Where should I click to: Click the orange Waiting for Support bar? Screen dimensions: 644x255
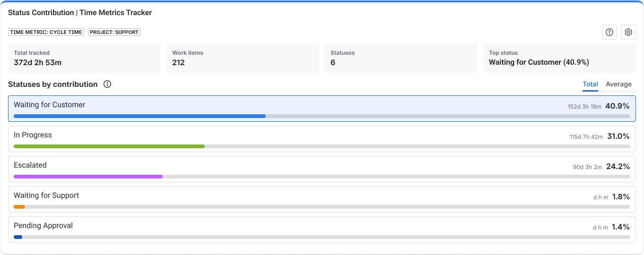coord(19,207)
